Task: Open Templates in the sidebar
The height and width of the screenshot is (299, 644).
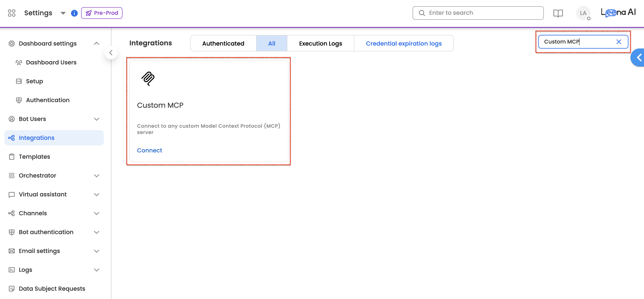Action: point(35,157)
